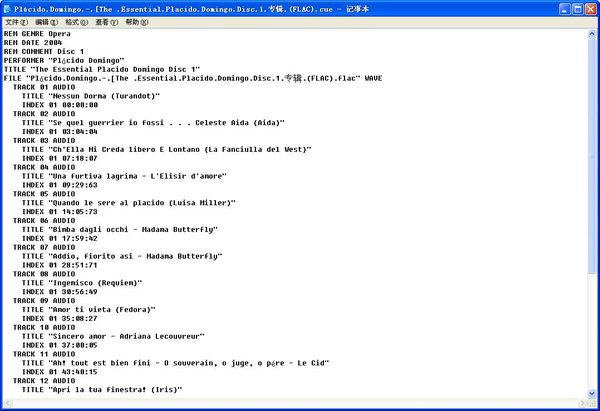The image size is (600, 411).
Task: Click the PERFORMER "Plácido Domingo" line
Action: tap(64, 60)
